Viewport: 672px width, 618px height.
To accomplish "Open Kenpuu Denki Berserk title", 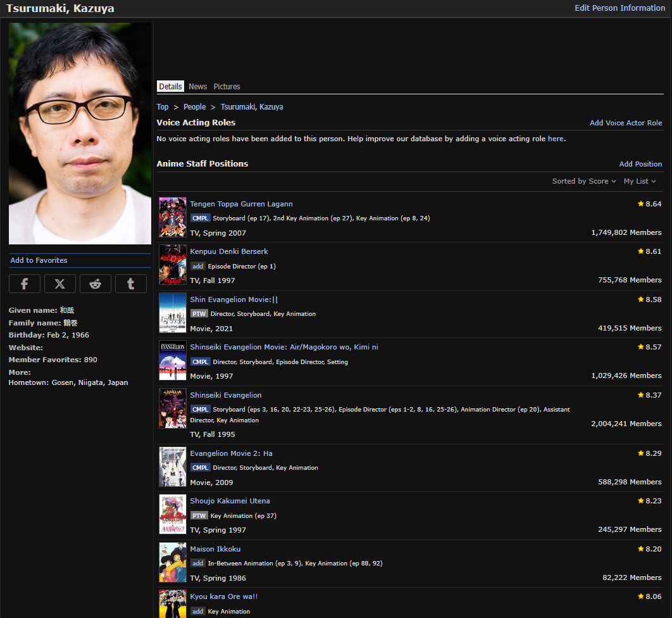I will [229, 251].
